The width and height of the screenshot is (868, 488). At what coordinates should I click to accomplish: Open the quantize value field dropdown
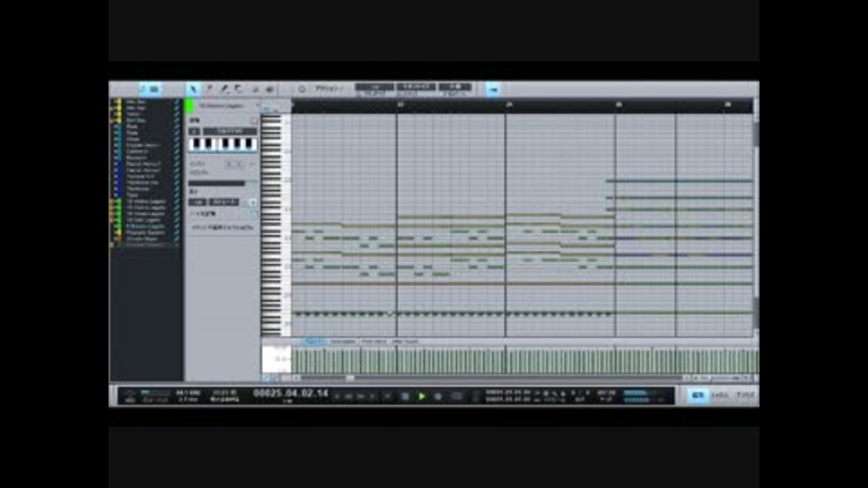tap(374, 87)
